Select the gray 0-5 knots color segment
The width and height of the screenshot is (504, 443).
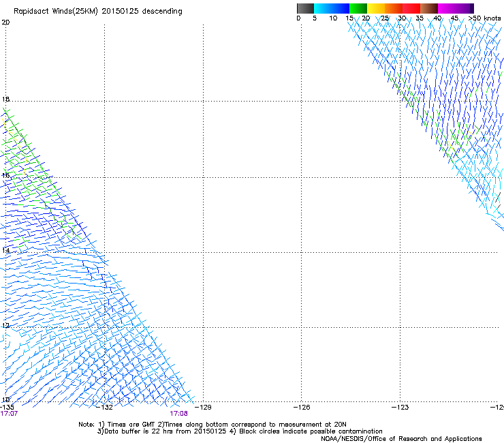point(305,8)
